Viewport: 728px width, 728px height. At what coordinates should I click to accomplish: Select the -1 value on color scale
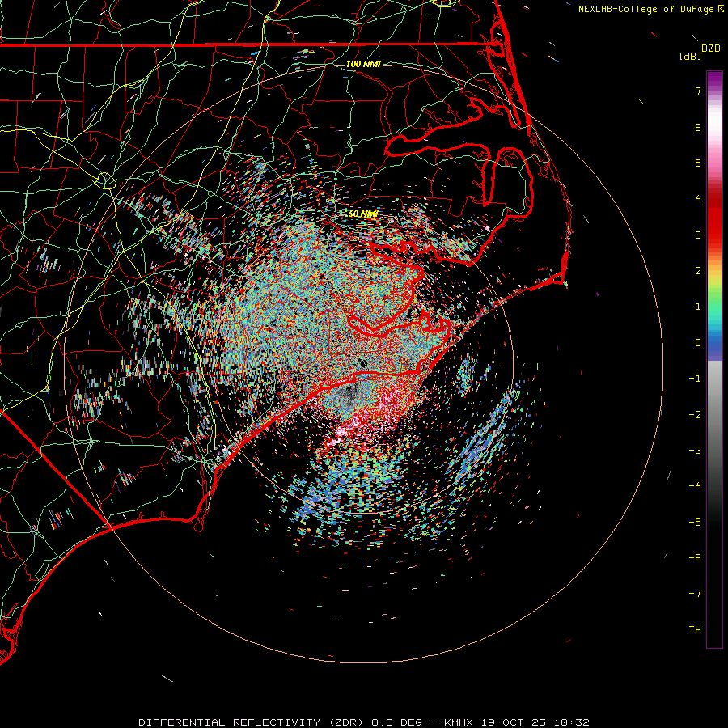click(695, 379)
